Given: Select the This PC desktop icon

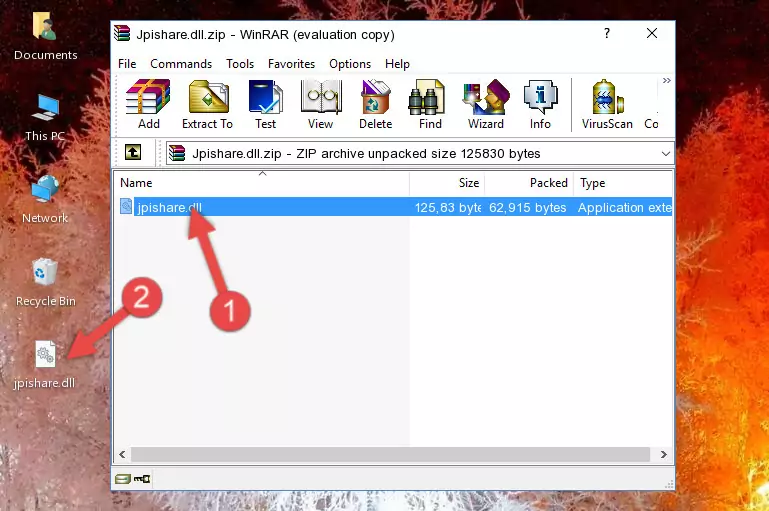Looking at the screenshot, I should point(45,118).
